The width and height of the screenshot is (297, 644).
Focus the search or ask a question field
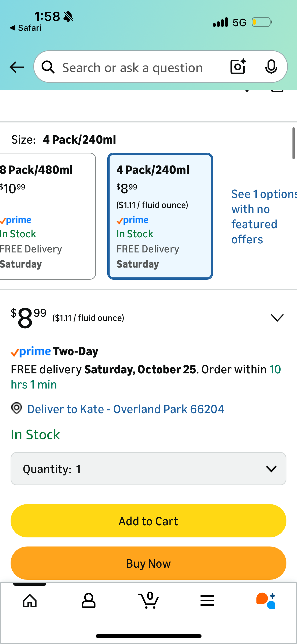click(133, 68)
